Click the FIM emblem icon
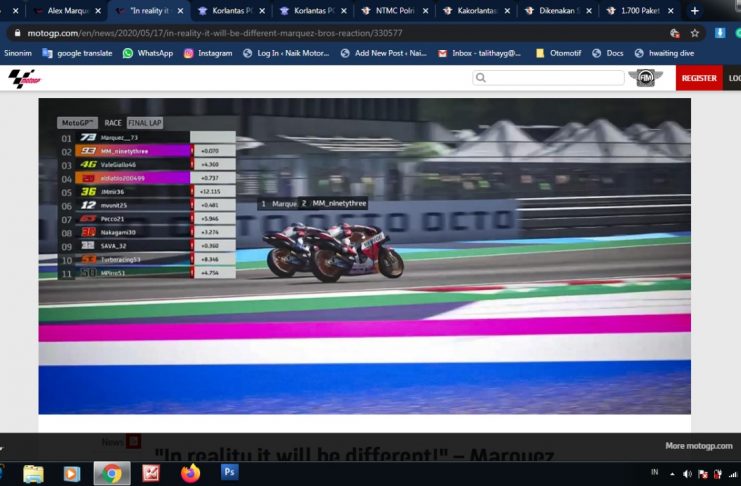741x486 pixels. (x=645, y=78)
